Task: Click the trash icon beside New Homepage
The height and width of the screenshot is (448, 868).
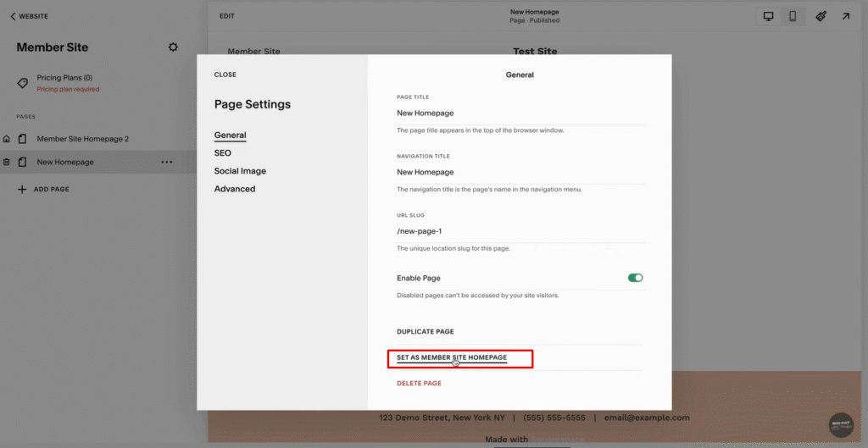Action: (7, 162)
